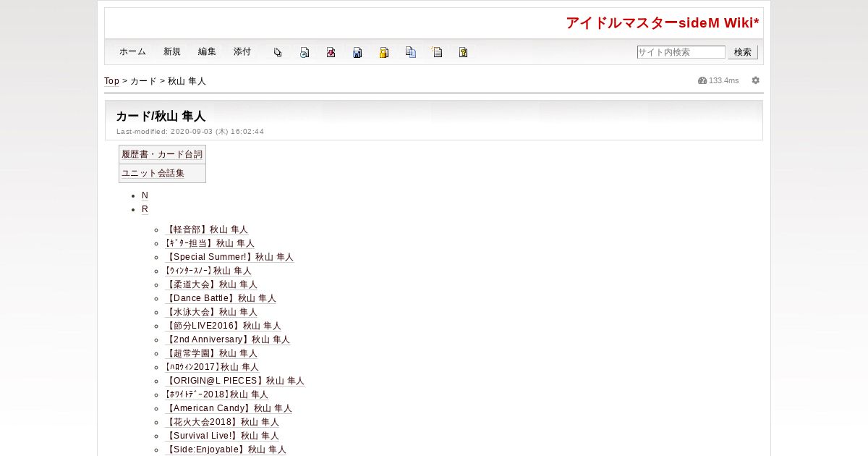Open the 【柔道大会】秋山 隼人 card link

point(211,284)
